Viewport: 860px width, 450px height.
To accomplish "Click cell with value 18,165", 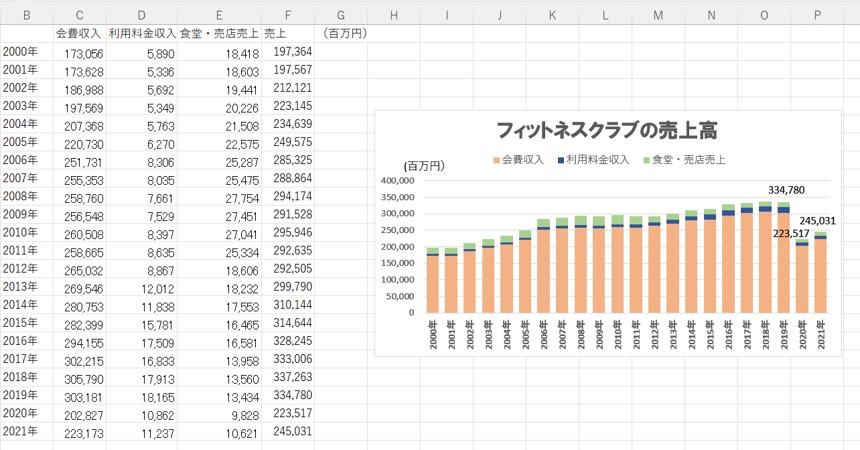I will 142,397.
